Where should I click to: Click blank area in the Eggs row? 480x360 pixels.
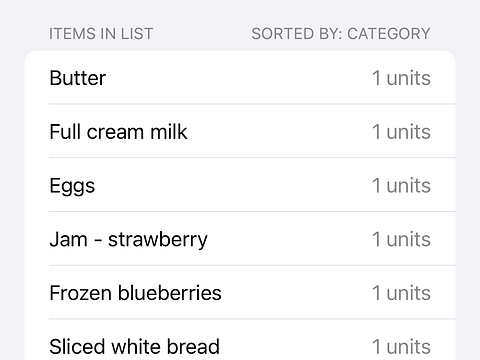pos(233,186)
